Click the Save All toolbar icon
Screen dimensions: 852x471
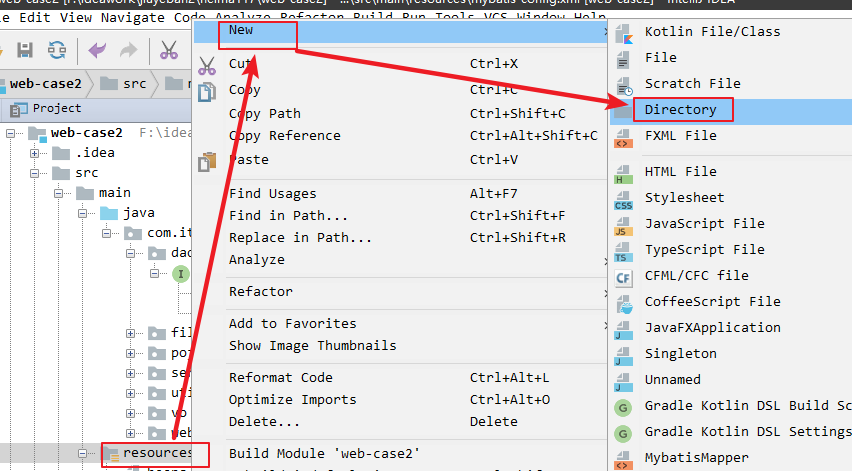(x=24, y=50)
